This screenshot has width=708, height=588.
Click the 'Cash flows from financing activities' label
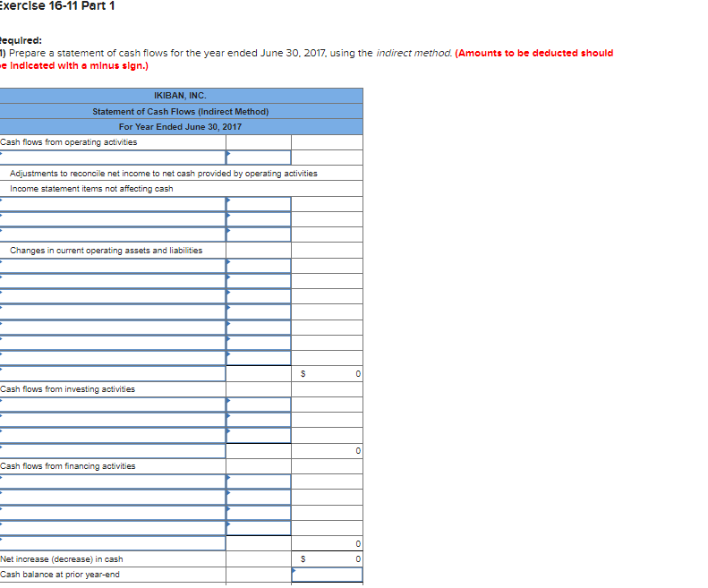click(68, 466)
